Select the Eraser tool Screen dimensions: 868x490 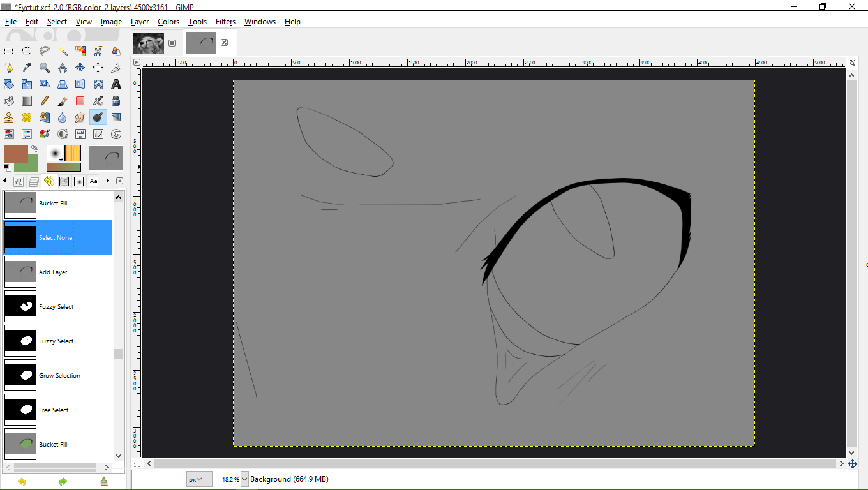[80, 101]
